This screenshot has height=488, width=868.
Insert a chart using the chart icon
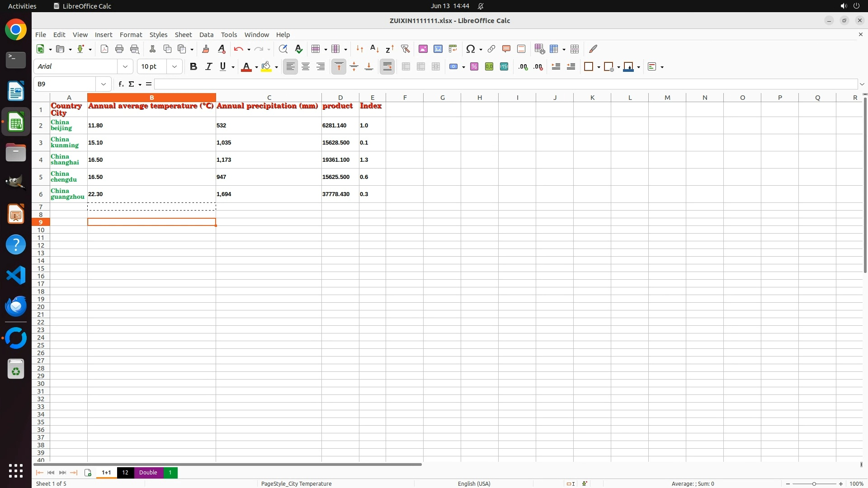coord(438,49)
